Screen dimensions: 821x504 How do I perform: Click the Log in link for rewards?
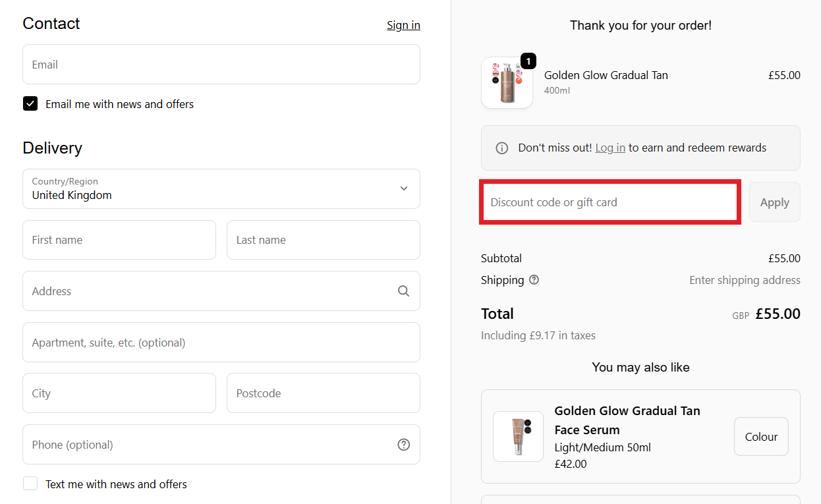610,148
